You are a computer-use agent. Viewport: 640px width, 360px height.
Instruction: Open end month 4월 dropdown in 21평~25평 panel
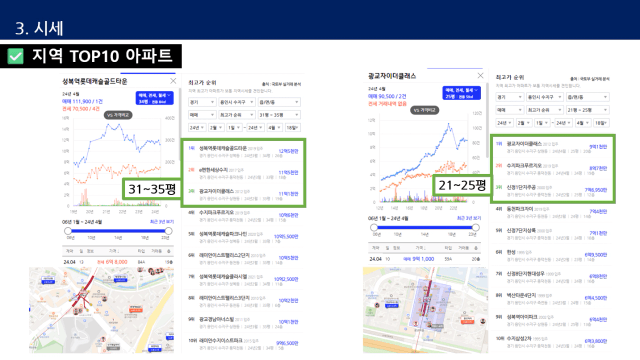pos(582,123)
